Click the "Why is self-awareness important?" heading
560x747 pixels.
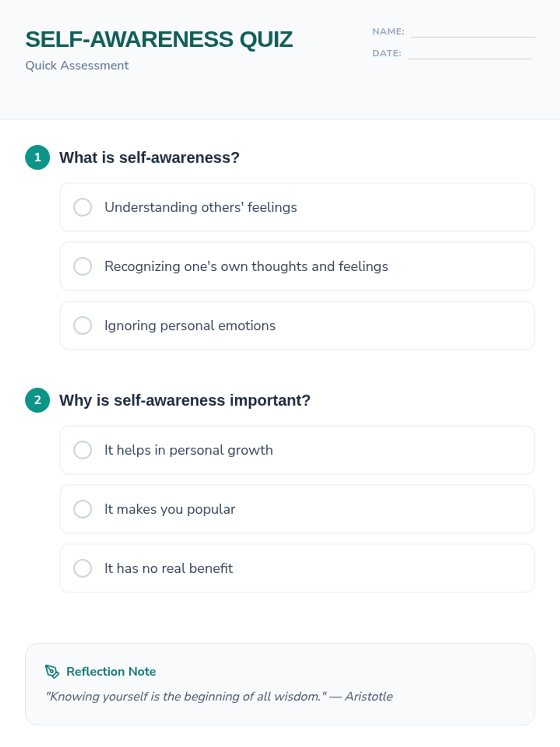pyautogui.click(x=185, y=400)
